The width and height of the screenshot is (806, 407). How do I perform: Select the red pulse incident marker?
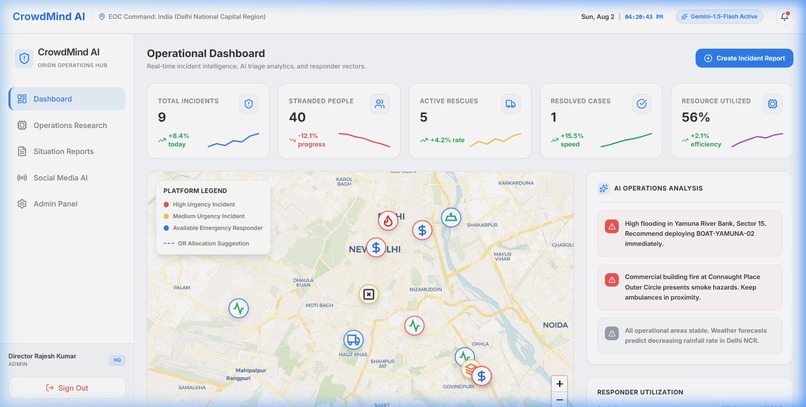point(414,325)
